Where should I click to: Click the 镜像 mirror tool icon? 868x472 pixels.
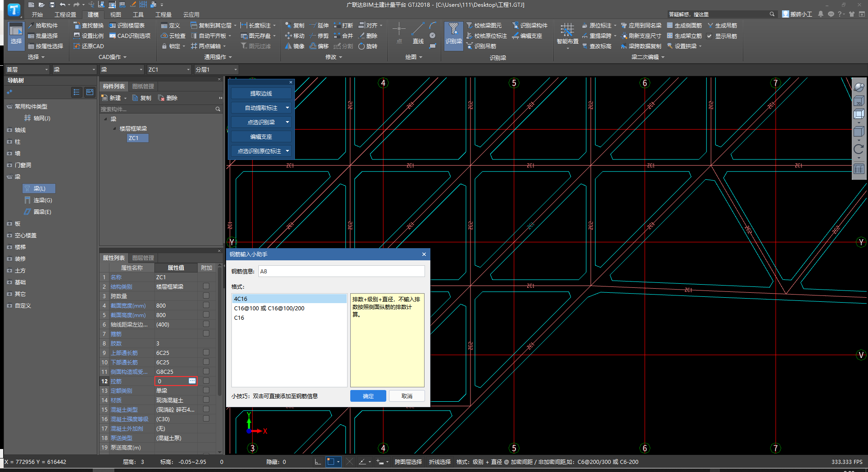(289, 46)
